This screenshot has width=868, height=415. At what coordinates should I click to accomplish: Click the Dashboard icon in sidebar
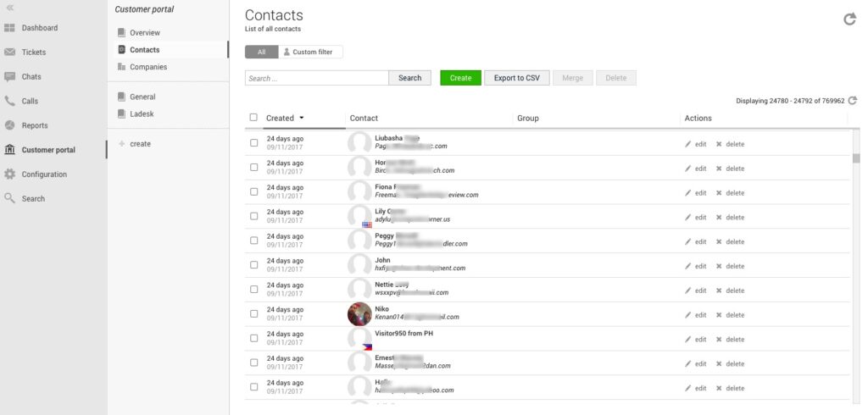pos(10,28)
